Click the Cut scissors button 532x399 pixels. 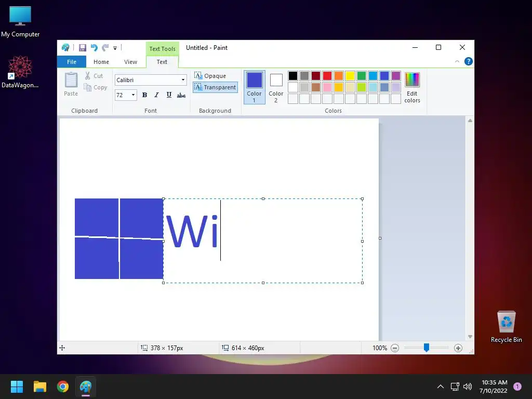(94, 76)
